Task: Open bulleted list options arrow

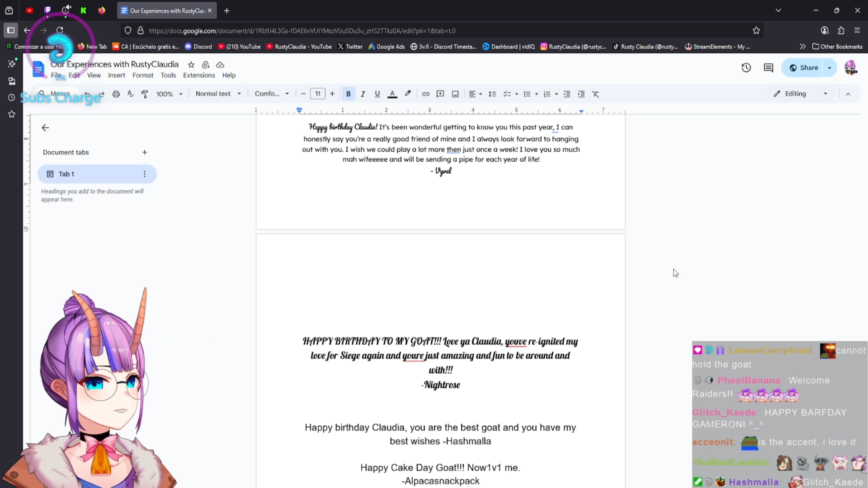Action: pos(537,94)
